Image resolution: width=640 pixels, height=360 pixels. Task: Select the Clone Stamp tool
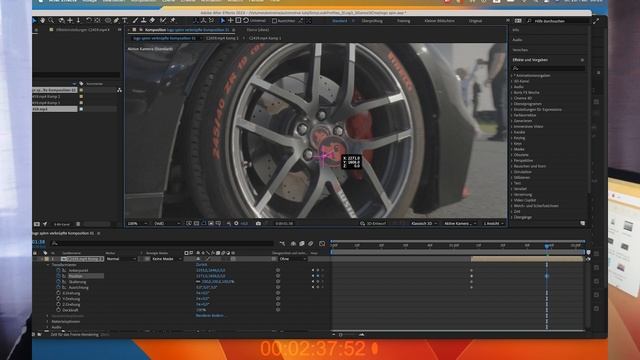[x=143, y=20]
